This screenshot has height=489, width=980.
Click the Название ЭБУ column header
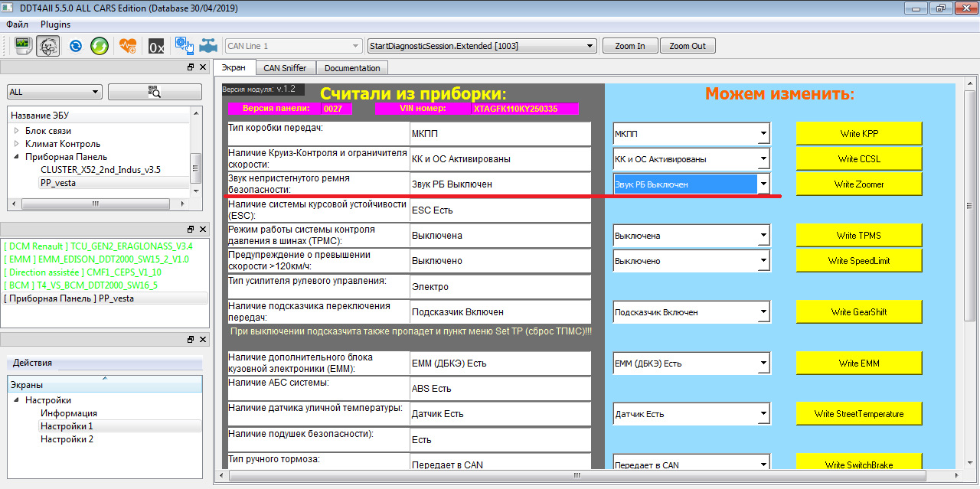pyautogui.click(x=98, y=116)
